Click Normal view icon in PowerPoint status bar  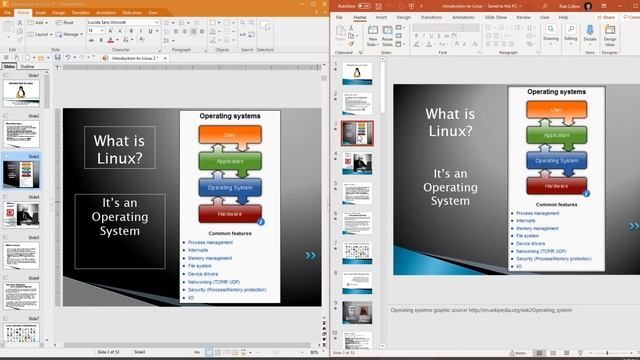[x=539, y=353]
